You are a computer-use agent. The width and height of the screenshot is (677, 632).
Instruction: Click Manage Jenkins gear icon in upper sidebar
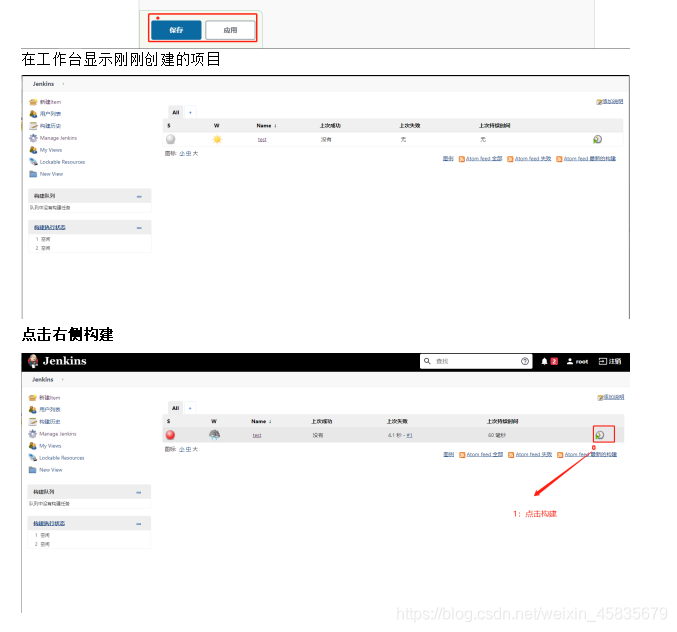click(x=33, y=138)
